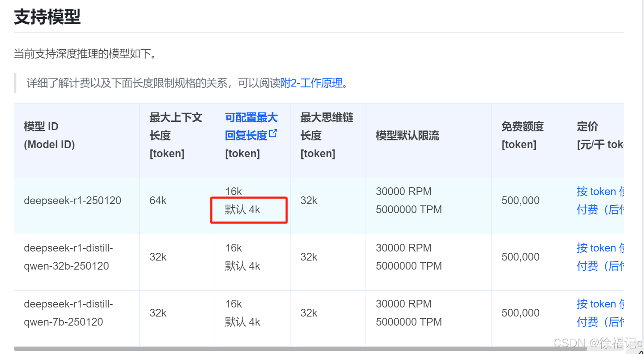644x354 pixels.
Task: Select the 支持模型 heading
Action: [47, 17]
